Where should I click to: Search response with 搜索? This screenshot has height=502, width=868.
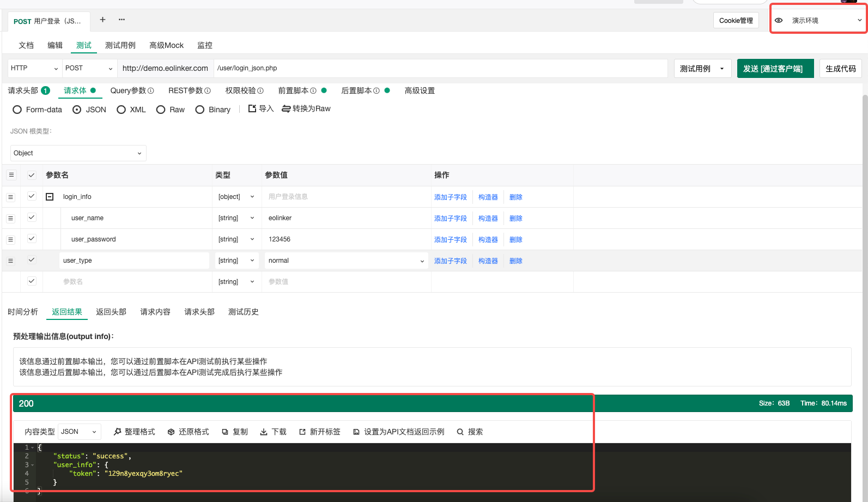[x=470, y=432]
